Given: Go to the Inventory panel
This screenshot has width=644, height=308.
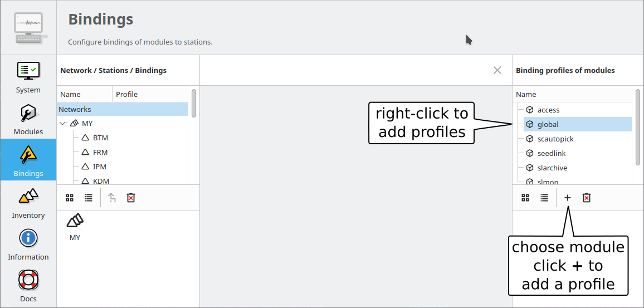Looking at the screenshot, I should click(28, 202).
